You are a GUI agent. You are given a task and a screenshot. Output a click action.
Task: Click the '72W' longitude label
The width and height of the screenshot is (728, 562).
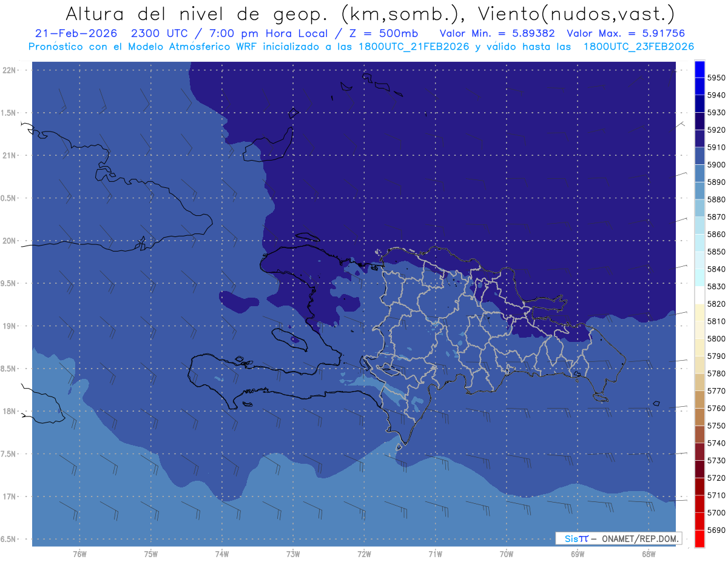pos(364,554)
